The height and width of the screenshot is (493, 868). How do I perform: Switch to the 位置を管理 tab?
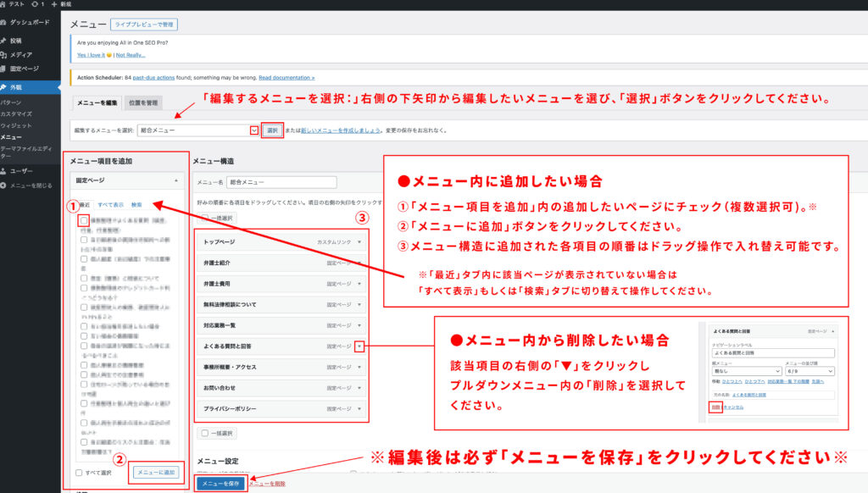pyautogui.click(x=142, y=102)
